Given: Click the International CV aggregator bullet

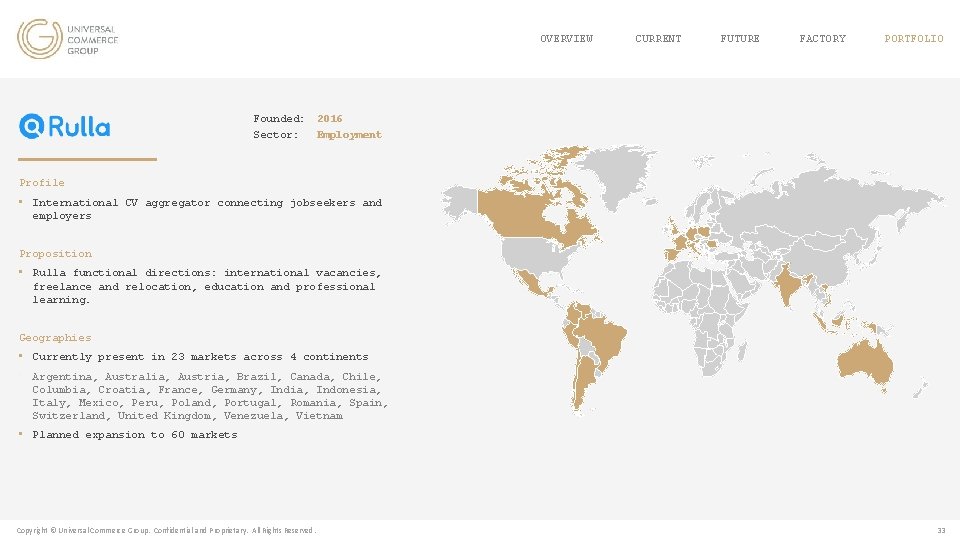Looking at the screenshot, I should (x=207, y=209).
